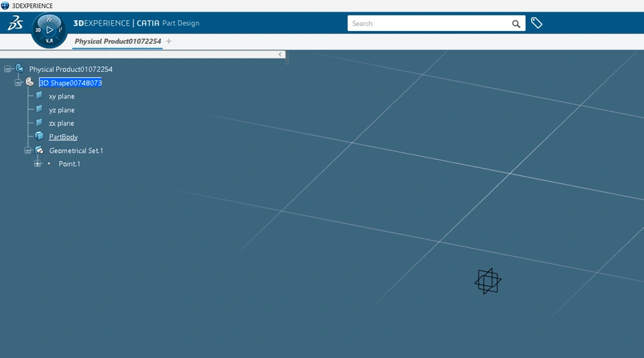Screen dimensions: 644x358
Task: Click the compass V.R south quadrant
Action: tap(49, 41)
